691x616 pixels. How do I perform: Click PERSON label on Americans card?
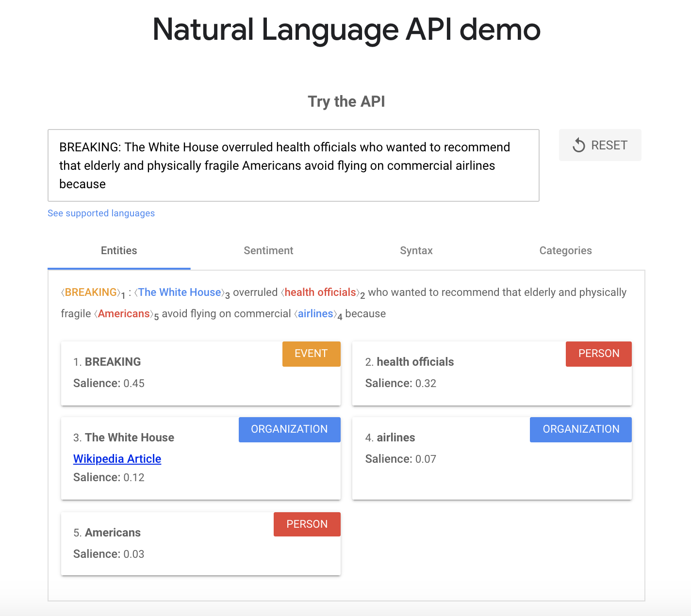pyautogui.click(x=307, y=524)
